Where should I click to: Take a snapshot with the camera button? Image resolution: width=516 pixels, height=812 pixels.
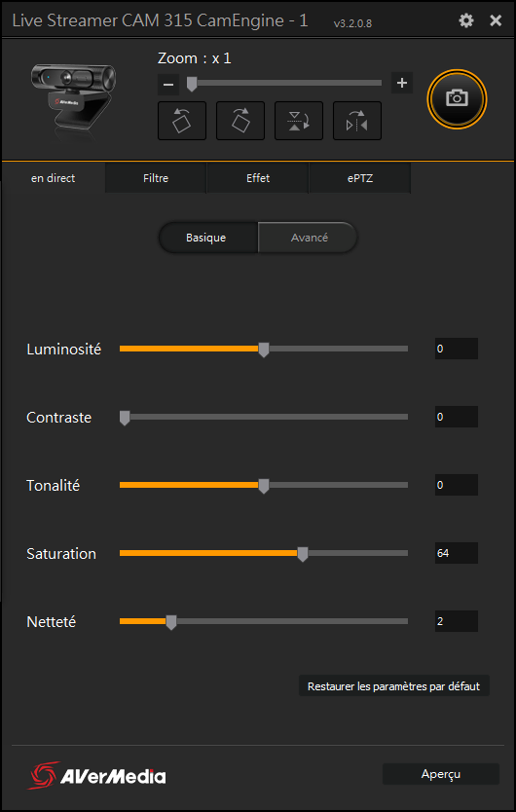click(x=457, y=98)
